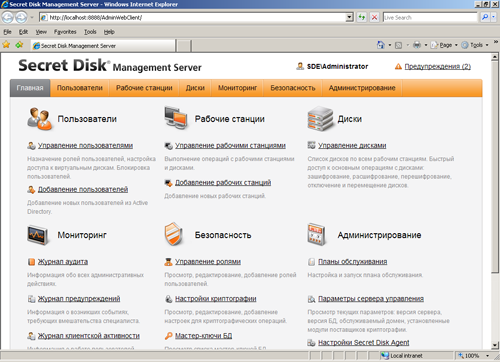Viewport: 500px width, 362px height.
Task: Click the browser Forward arrow button
Action: [x=21, y=17]
